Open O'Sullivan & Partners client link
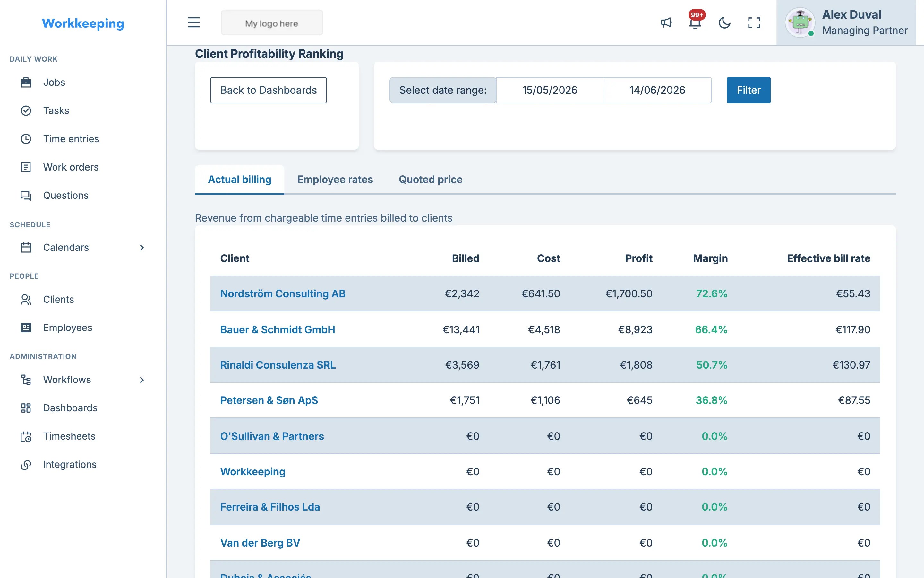Viewport: 924px width, 578px height. tap(272, 436)
